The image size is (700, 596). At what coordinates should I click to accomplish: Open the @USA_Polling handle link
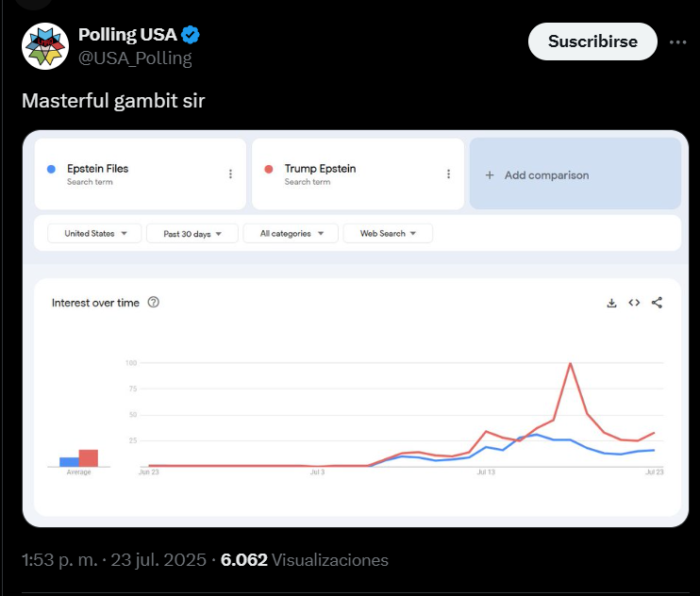(x=135, y=58)
